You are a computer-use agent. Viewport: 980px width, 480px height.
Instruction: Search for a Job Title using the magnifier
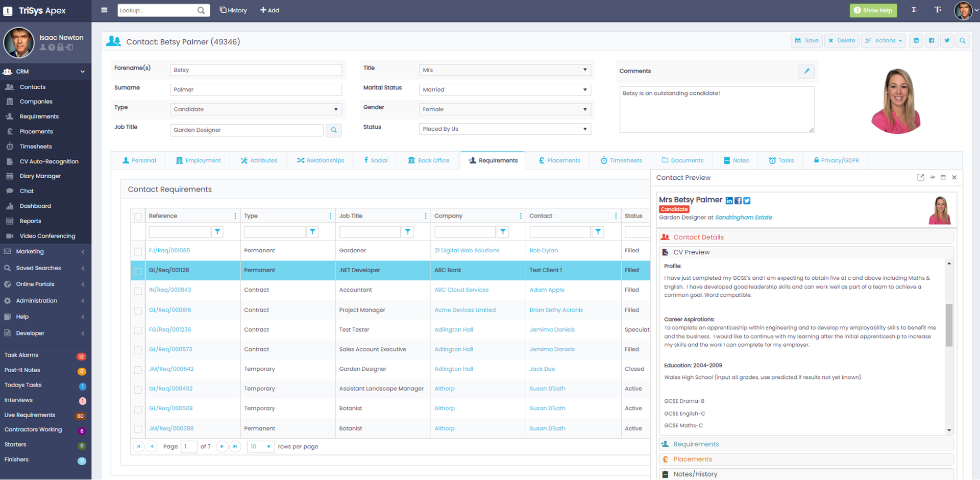(x=334, y=130)
